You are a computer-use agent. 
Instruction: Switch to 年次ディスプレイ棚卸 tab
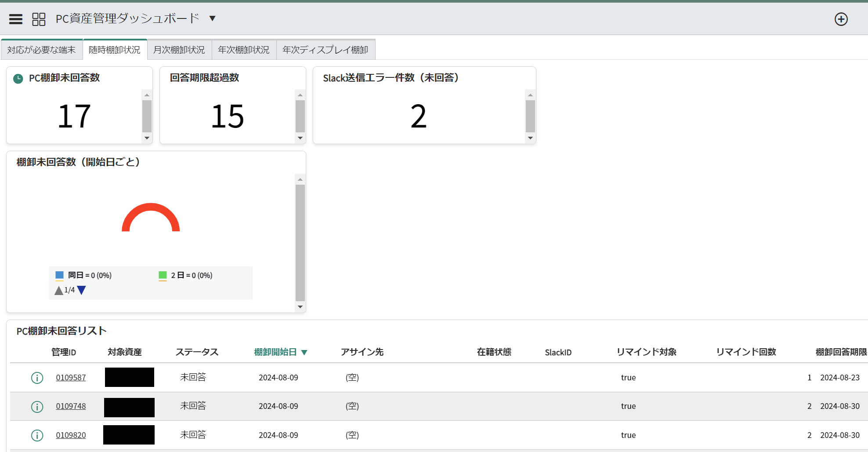(x=325, y=50)
